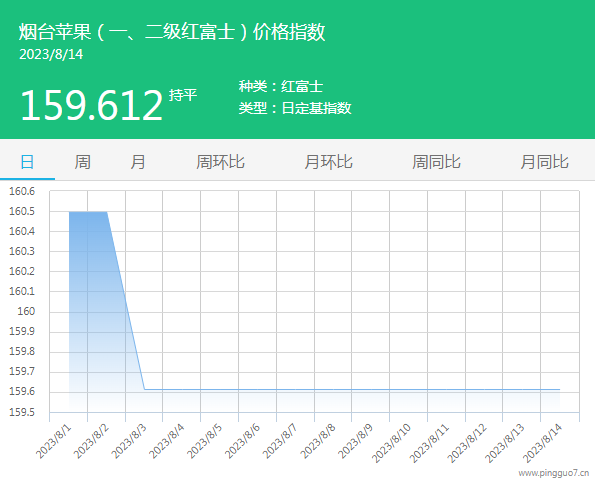Image resolution: width=595 pixels, height=485 pixels.
Task: Click the 2023/8/1 data point on chart
Action: coord(69,212)
